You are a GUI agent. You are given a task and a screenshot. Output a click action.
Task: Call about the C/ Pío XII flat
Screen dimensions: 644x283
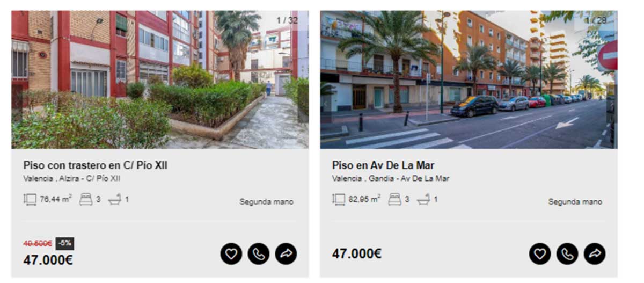pos(259,253)
